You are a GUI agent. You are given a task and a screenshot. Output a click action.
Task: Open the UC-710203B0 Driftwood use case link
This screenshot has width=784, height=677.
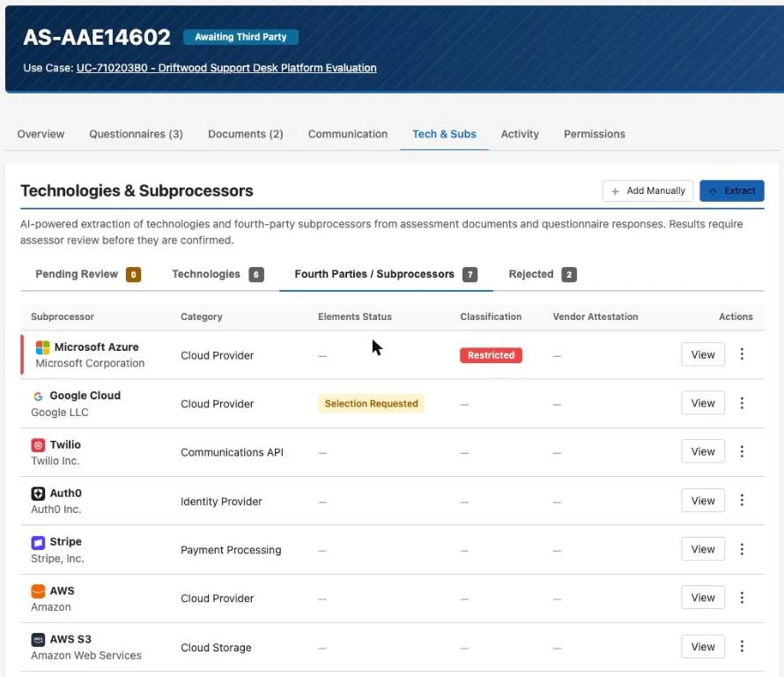pyautogui.click(x=226, y=68)
